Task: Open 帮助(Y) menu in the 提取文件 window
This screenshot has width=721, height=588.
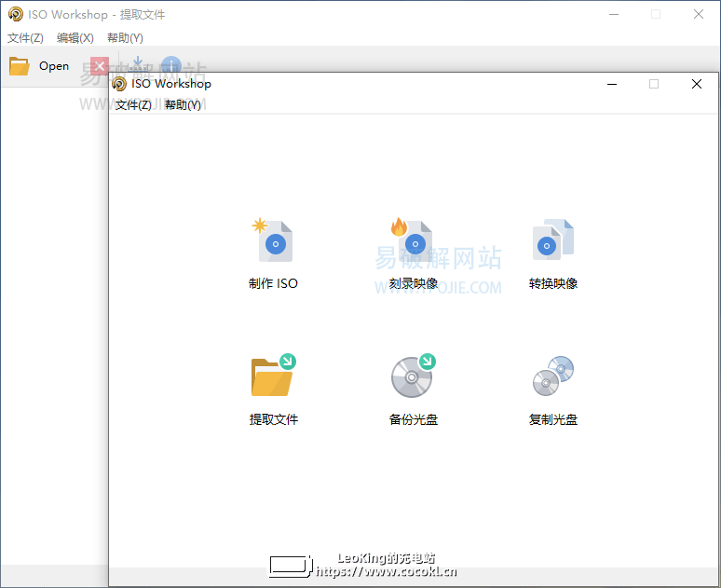Action: (x=125, y=37)
